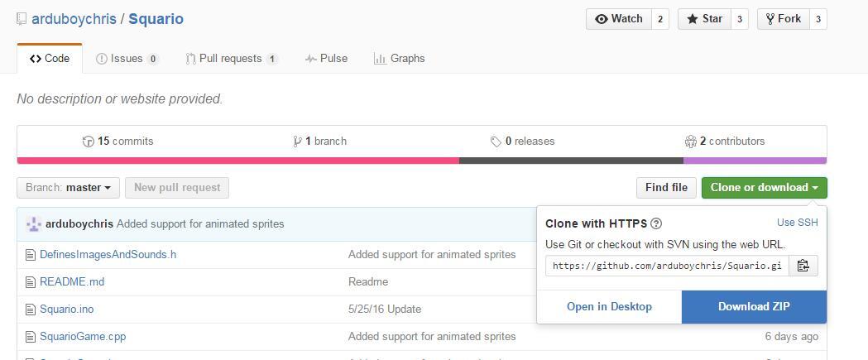The height and width of the screenshot is (360, 868).
Task: Click the help question mark beside HTTPS
Action: point(656,223)
